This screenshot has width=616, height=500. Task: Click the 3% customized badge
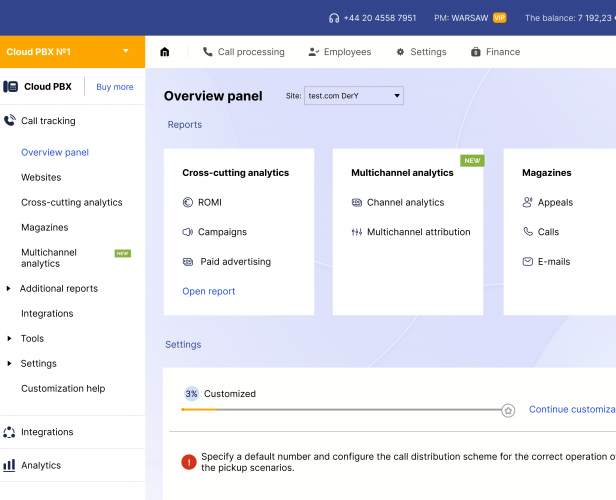click(x=191, y=394)
